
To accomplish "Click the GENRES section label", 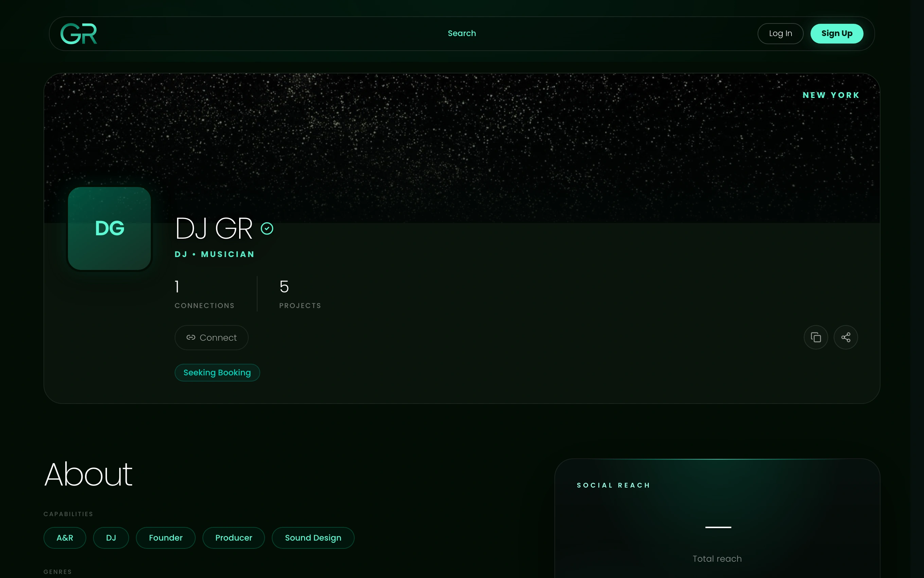I will 58,572.
